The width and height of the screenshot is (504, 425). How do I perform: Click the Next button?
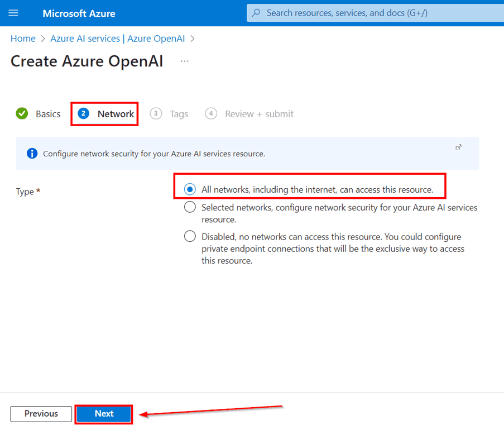(x=104, y=414)
